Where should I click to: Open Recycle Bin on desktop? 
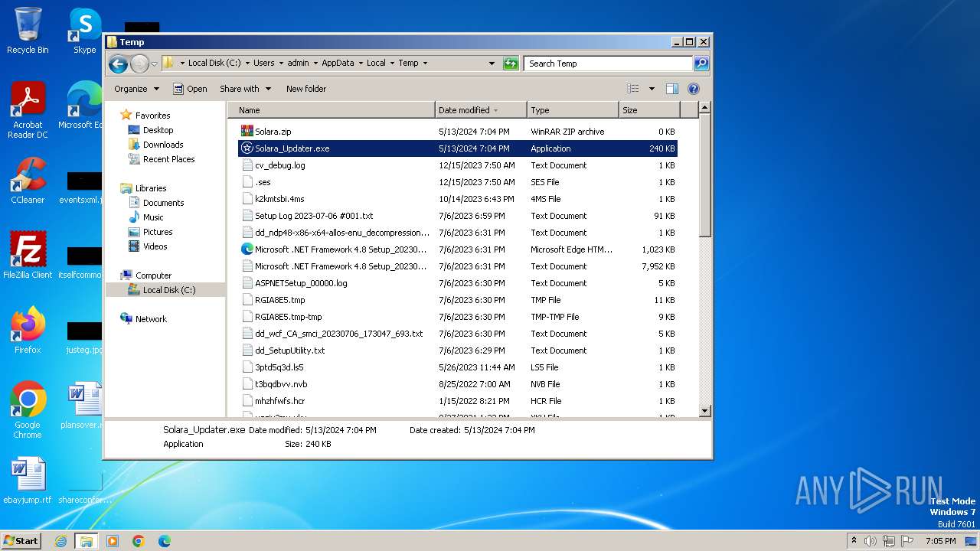[28, 31]
